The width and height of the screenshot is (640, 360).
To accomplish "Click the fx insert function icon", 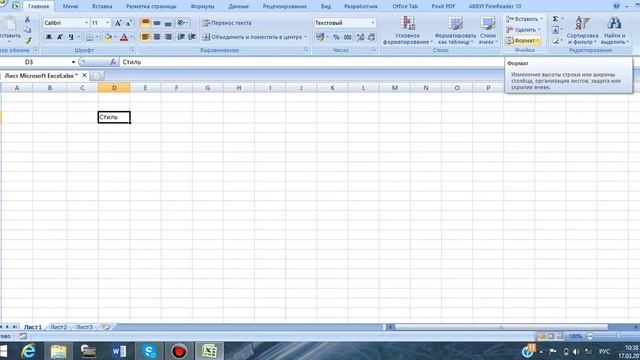I will pos(113,62).
